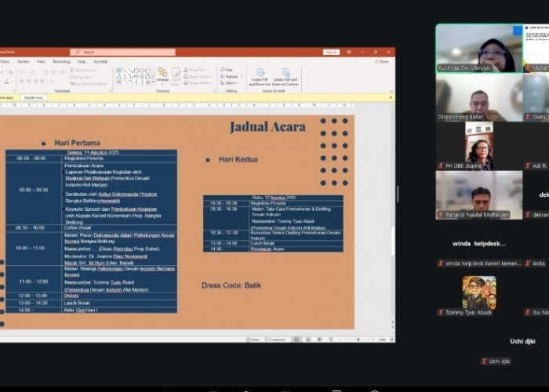This screenshot has height=392, width=549.
Task: Click Find in the Editing group
Action: (x=227, y=70)
